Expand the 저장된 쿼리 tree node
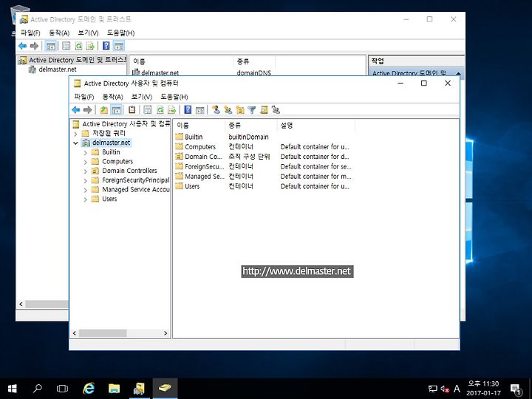 [x=75, y=134]
